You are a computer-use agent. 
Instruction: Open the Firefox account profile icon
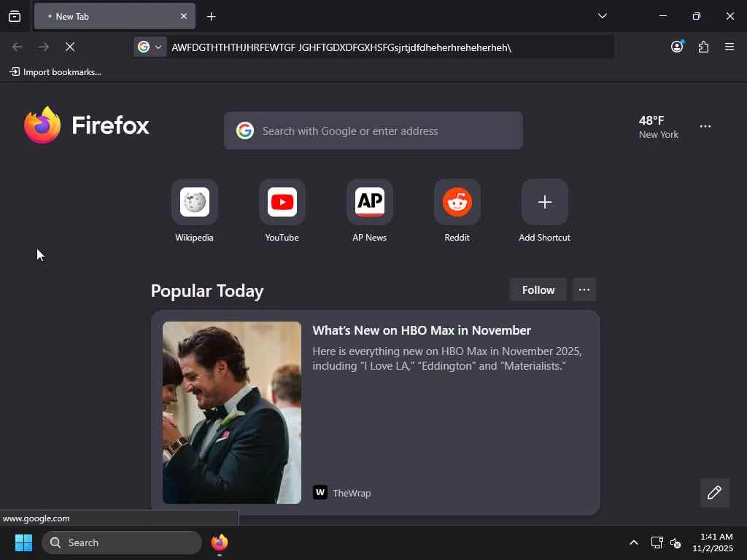tap(677, 47)
